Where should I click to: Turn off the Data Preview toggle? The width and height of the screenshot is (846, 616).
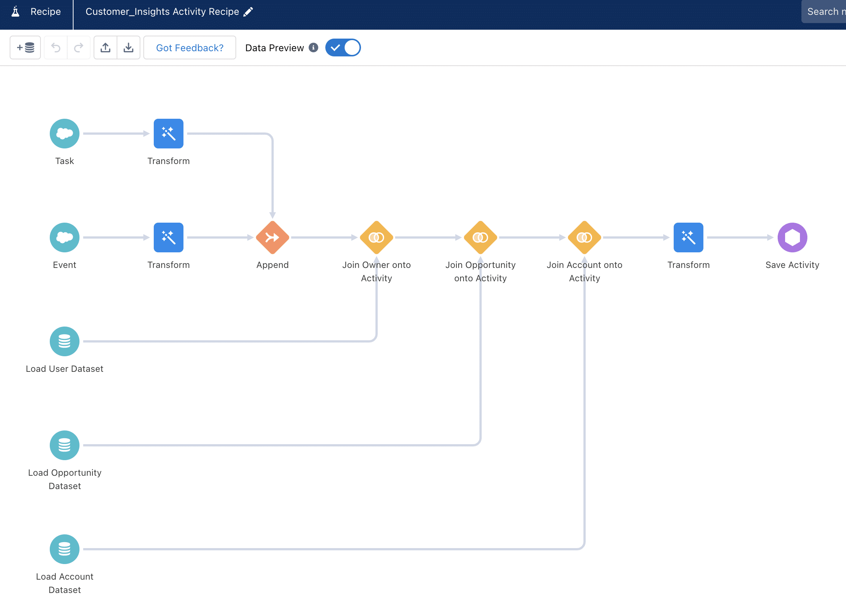(x=343, y=48)
